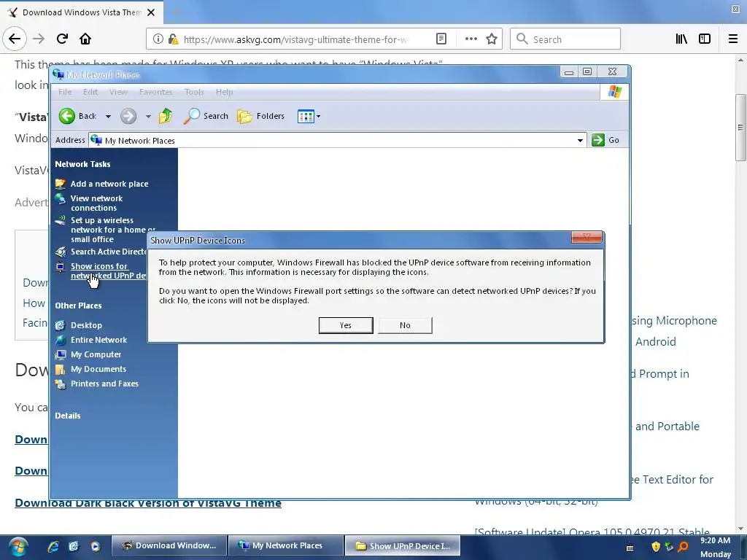
Task: Open Firefox Library icon
Action: tap(682, 39)
